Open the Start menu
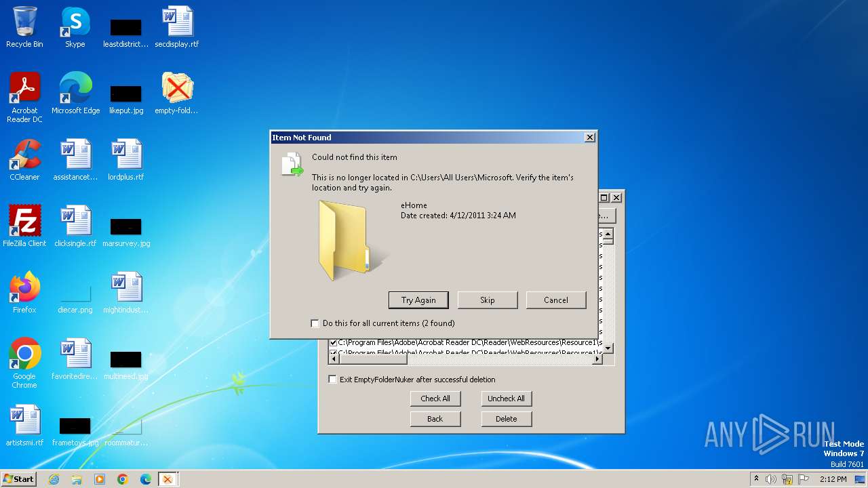 coord(19,479)
